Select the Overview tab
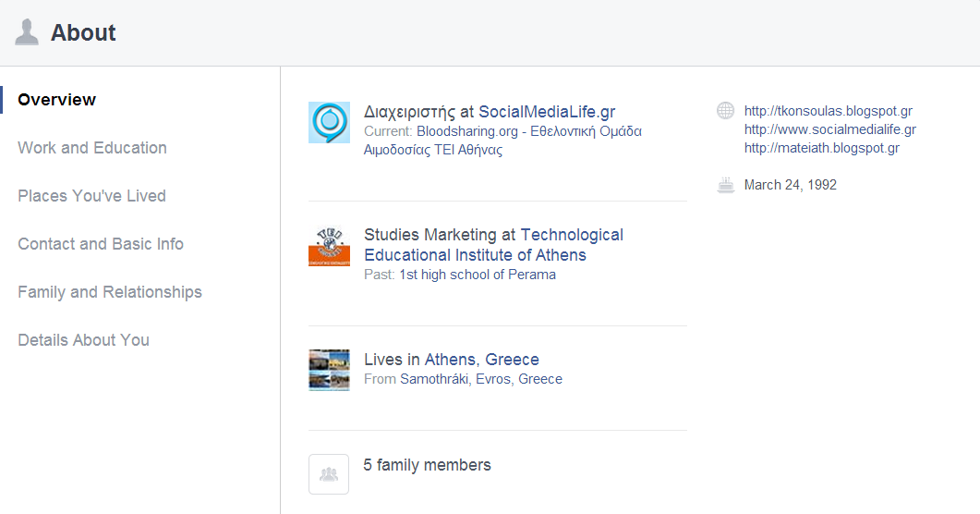Screen dimensions: 980x514 57,100
